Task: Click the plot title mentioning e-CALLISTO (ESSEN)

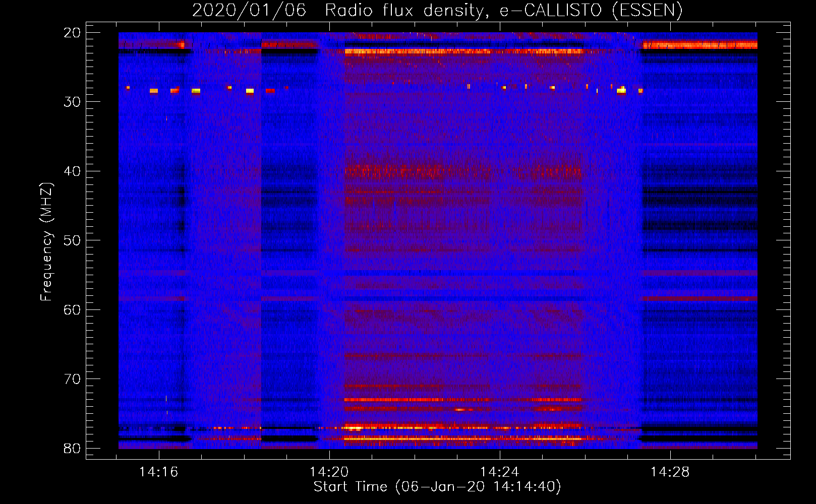Action: pos(437,10)
